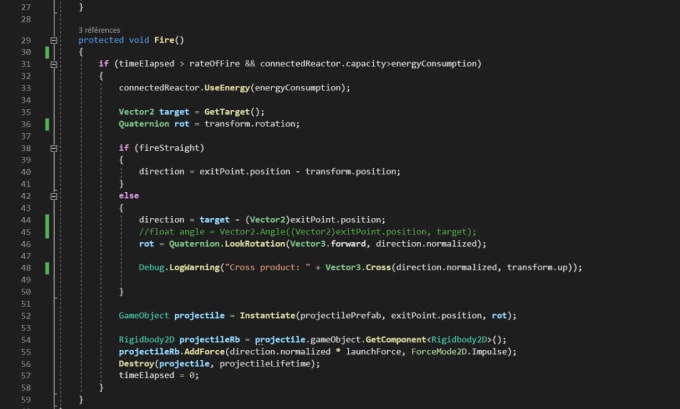Select line number 52 in the gutter

[26, 316]
